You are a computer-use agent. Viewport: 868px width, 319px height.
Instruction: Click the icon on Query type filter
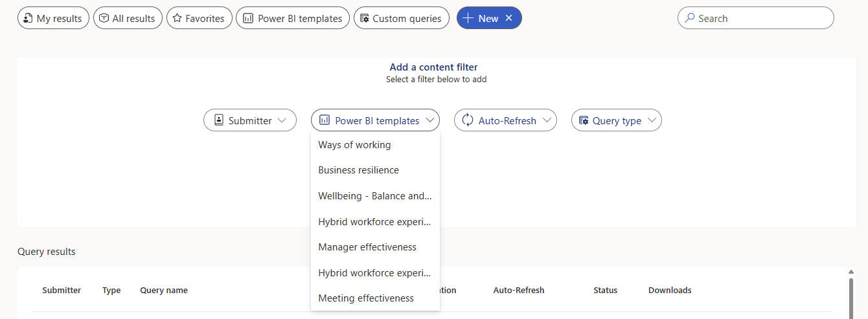[584, 120]
